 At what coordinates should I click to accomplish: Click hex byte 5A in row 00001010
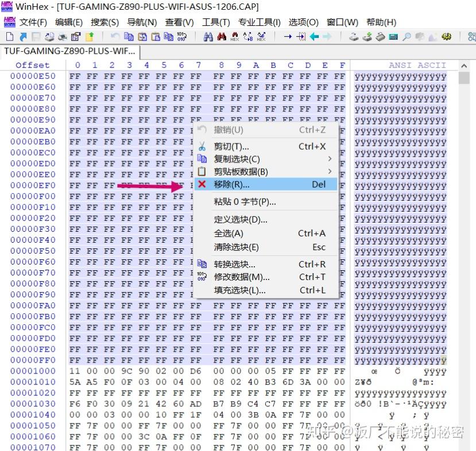[75, 382]
